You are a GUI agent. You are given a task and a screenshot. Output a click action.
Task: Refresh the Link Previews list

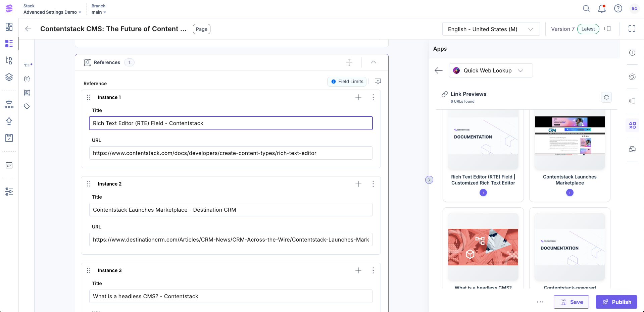click(606, 97)
